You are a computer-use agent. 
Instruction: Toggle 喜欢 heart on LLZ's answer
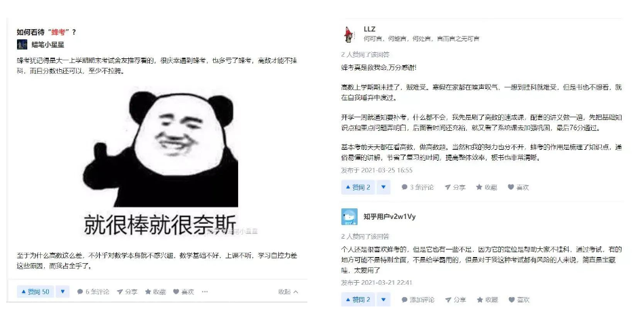tap(518, 187)
